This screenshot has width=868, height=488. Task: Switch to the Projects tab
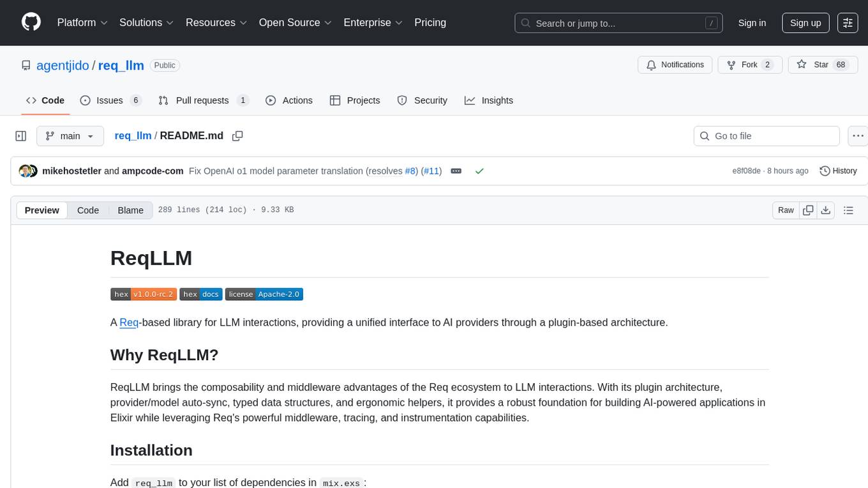click(x=355, y=100)
